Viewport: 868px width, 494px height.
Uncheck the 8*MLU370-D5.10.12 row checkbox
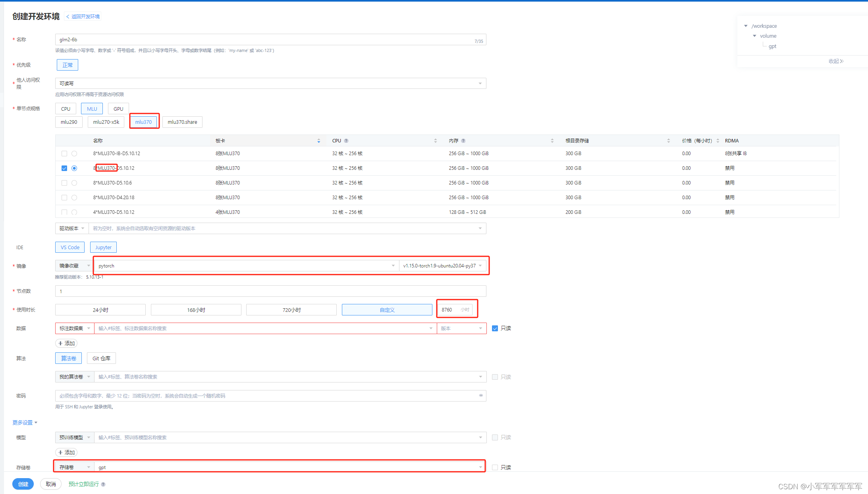[x=64, y=168]
